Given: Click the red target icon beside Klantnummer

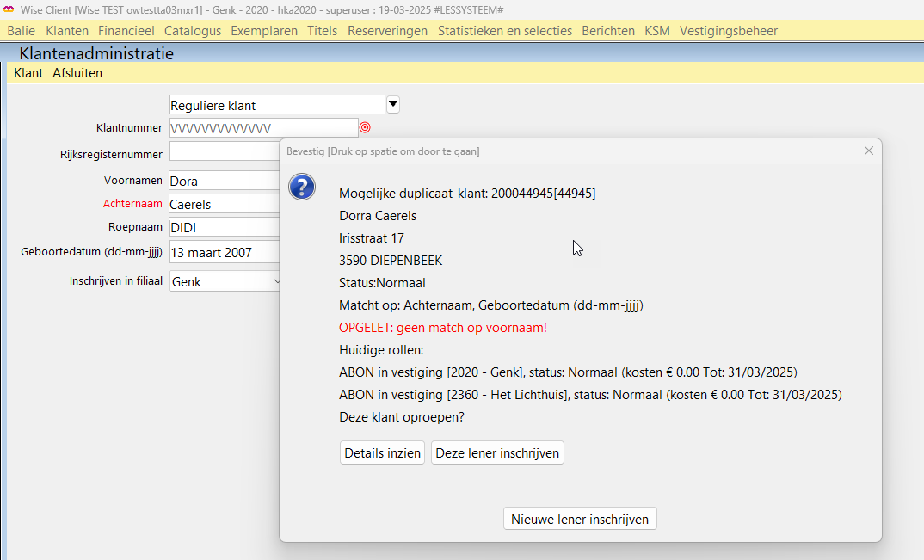Looking at the screenshot, I should click(x=365, y=127).
